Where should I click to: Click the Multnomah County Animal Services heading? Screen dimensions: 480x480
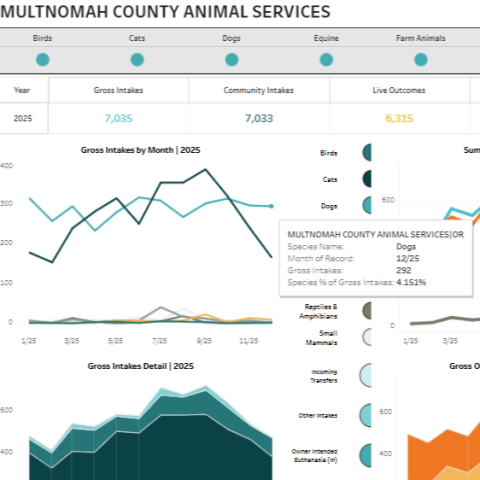pos(165,12)
